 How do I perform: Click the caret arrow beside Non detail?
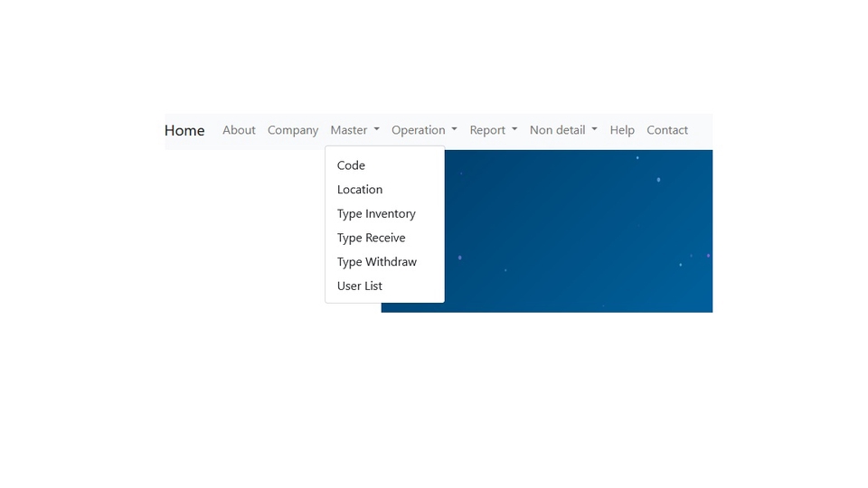pyautogui.click(x=594, y=130)
